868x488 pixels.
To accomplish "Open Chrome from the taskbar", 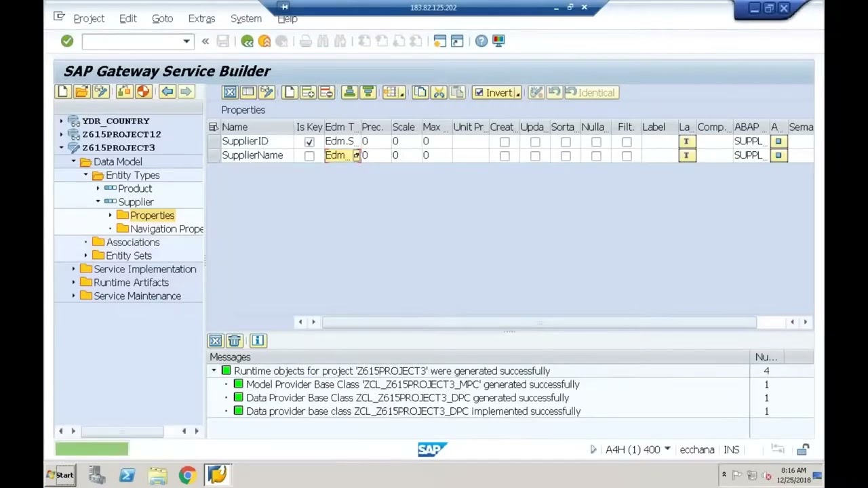I will [x=188, y=475].
